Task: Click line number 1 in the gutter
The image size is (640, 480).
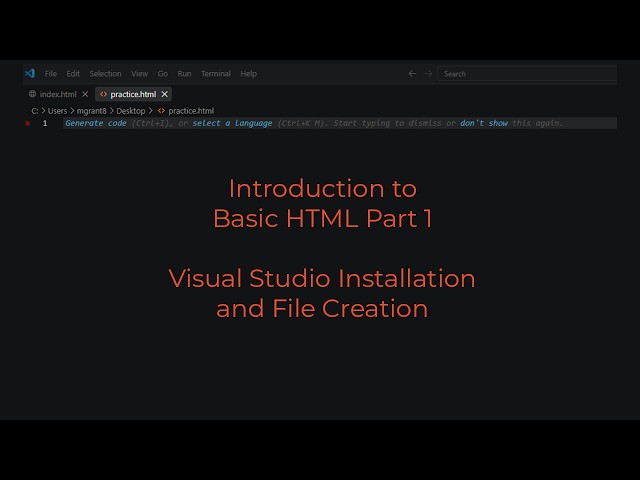Action: click(45, 123)
